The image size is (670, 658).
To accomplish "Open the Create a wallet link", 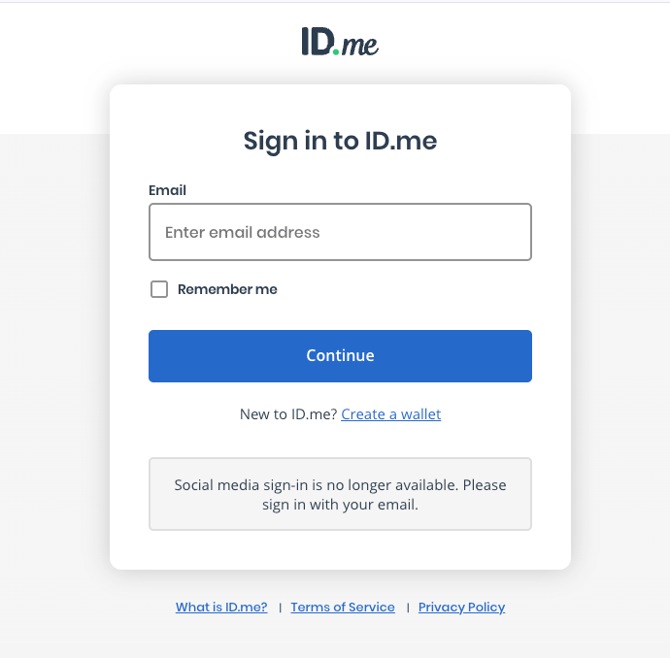I will pos(391,414).
